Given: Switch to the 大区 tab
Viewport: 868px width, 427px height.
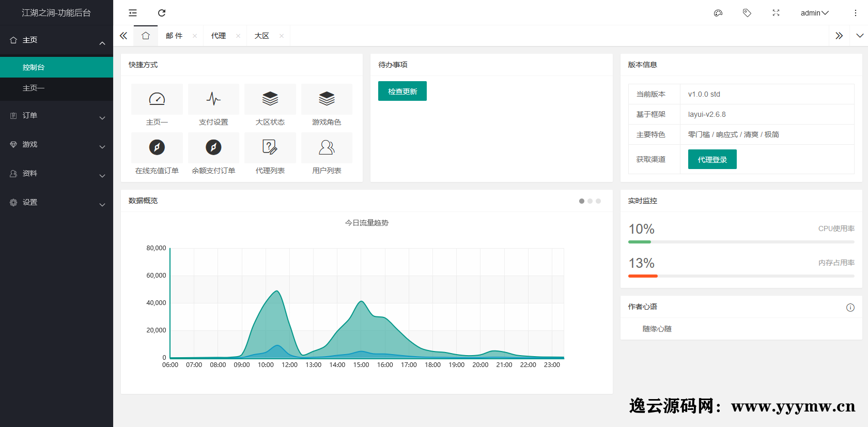Looking at the screenshot, I should tap(261, 36).
